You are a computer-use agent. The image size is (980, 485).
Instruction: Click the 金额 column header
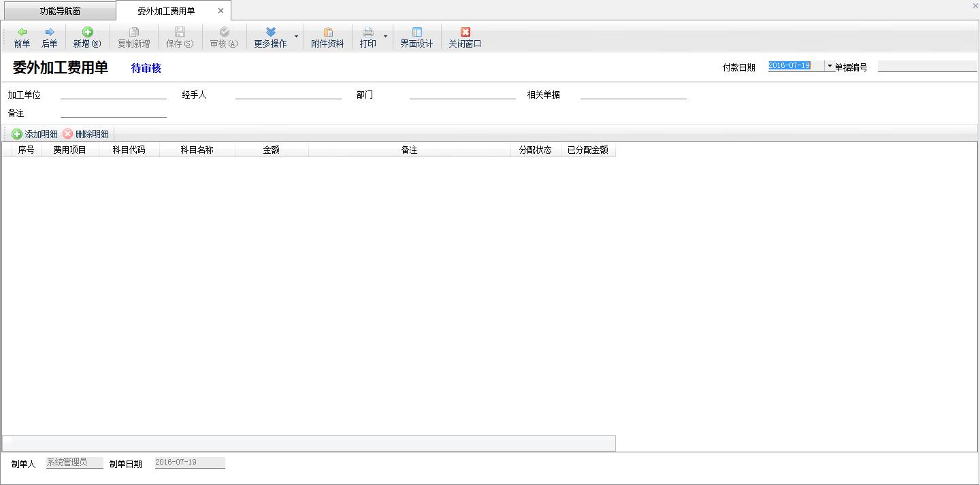tap(271, 150)
